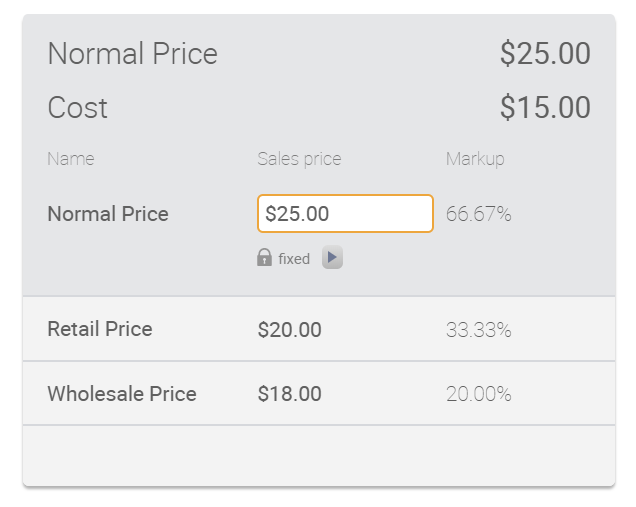Focus the Normal Price sales price field
This screenshot has width=636, height=507.
pos(345,213)
